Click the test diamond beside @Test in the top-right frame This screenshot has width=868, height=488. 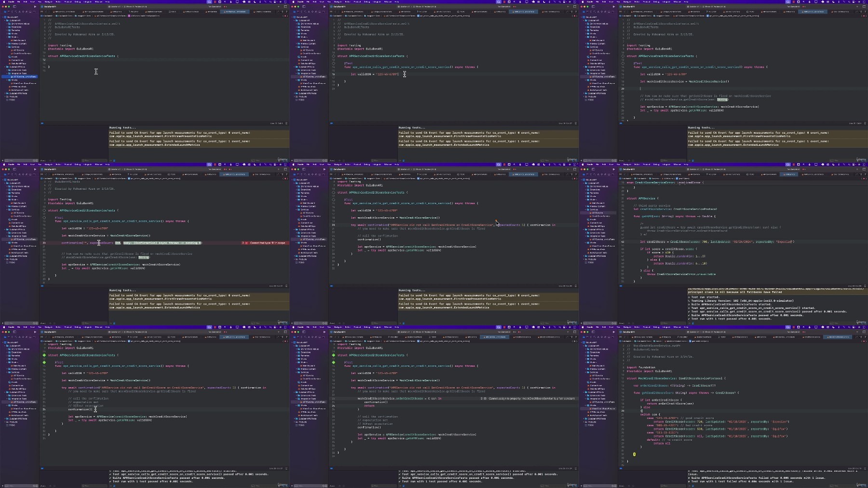pyautogui.click(x=623, y=63)
